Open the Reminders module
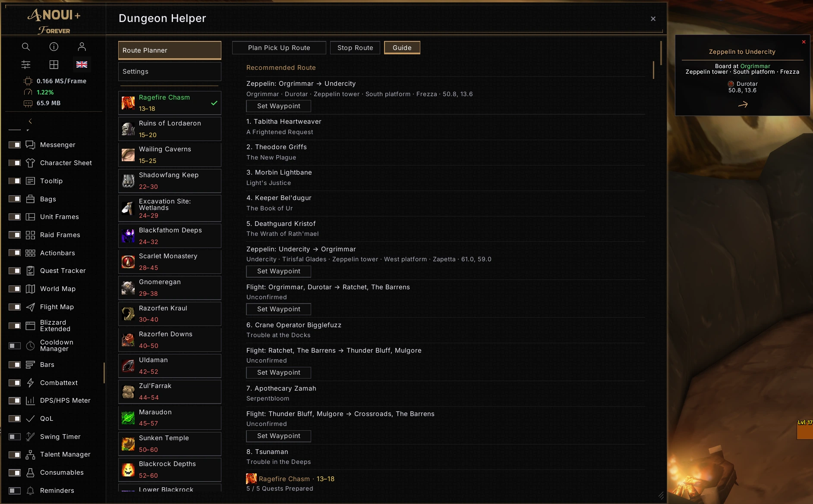 point(57,491)
